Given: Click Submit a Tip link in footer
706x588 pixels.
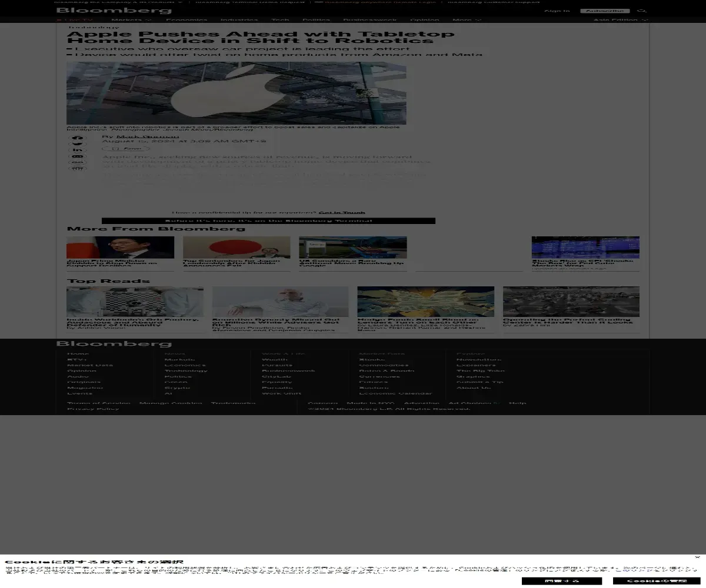Looking at the screenshot, I should point(480,382).
